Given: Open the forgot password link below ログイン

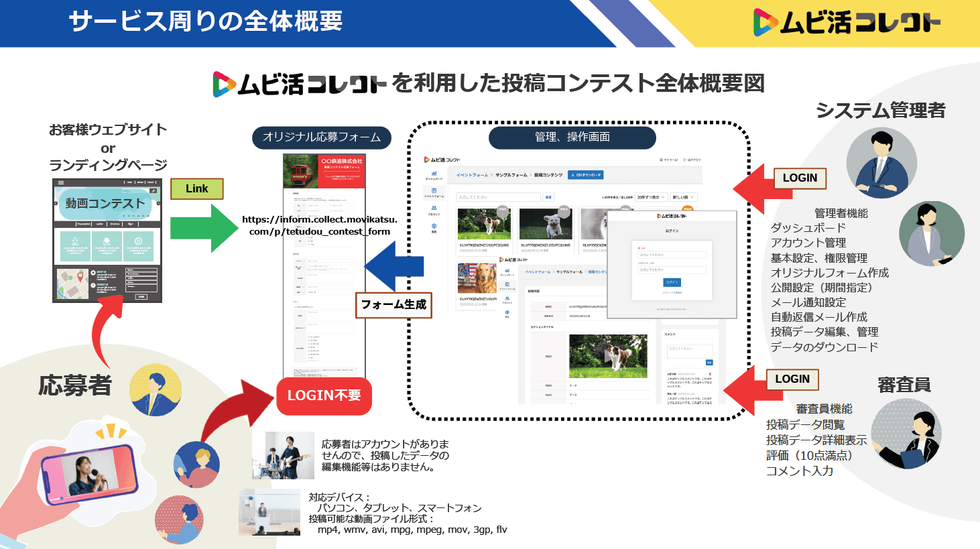Looking at the screenshot, I should (x=672, y=292).
